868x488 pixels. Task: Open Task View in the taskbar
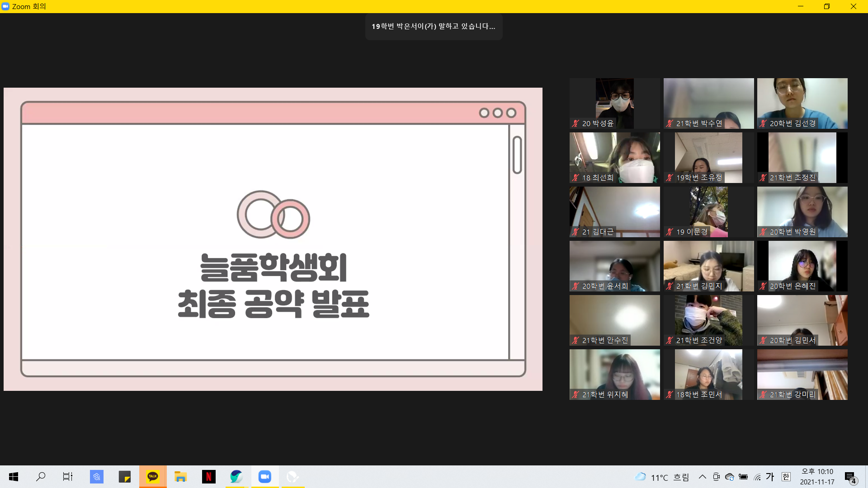pos(68,477)
